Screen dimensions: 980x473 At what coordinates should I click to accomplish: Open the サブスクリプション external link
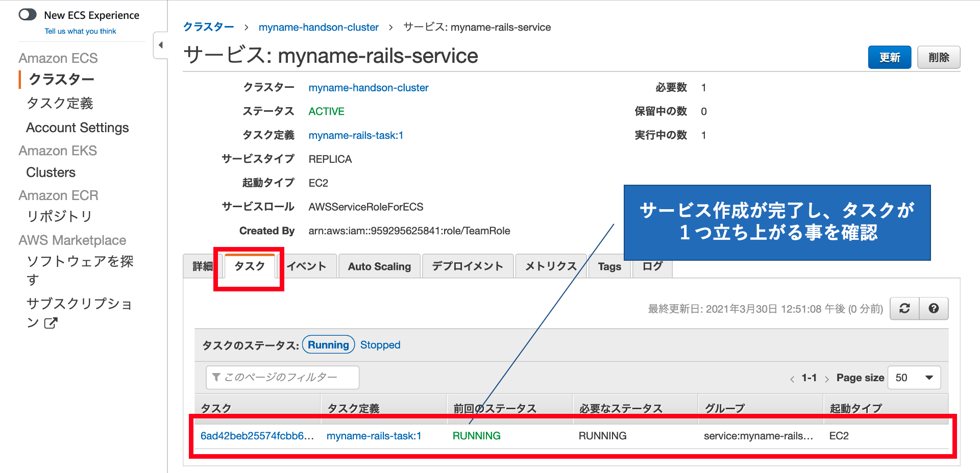point(79,313)
